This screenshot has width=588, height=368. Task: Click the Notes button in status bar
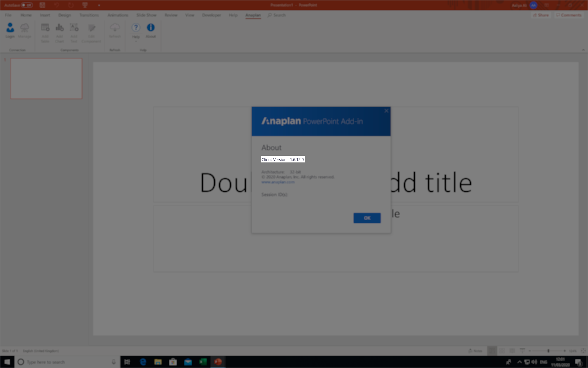[x=475, y=351]
